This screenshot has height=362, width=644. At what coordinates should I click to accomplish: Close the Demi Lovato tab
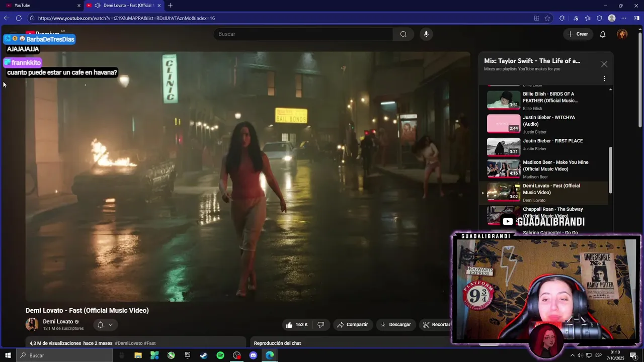(x=159, y=6)
